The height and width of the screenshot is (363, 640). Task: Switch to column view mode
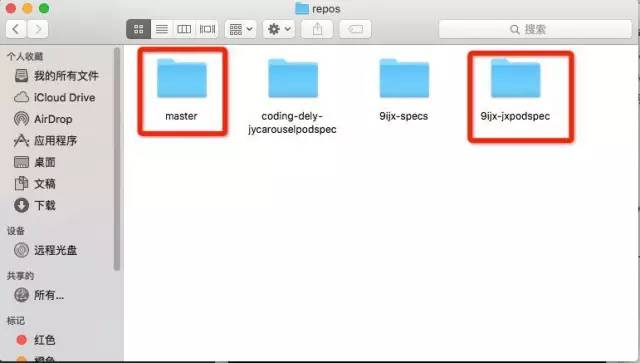tap(184, 29)
